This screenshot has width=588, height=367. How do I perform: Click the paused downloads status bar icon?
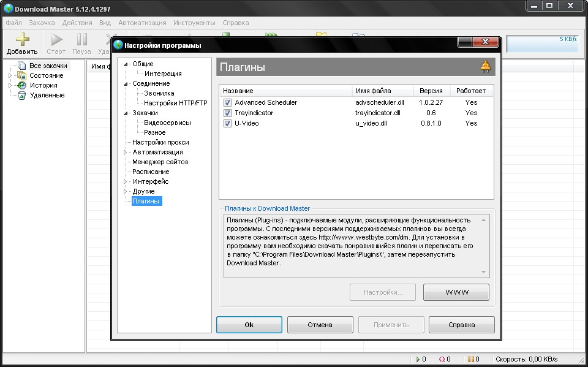tap(471, 359)
